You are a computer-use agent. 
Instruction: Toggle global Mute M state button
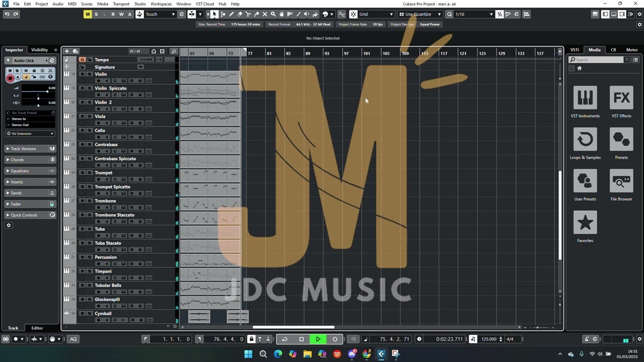tap(88, 14)
